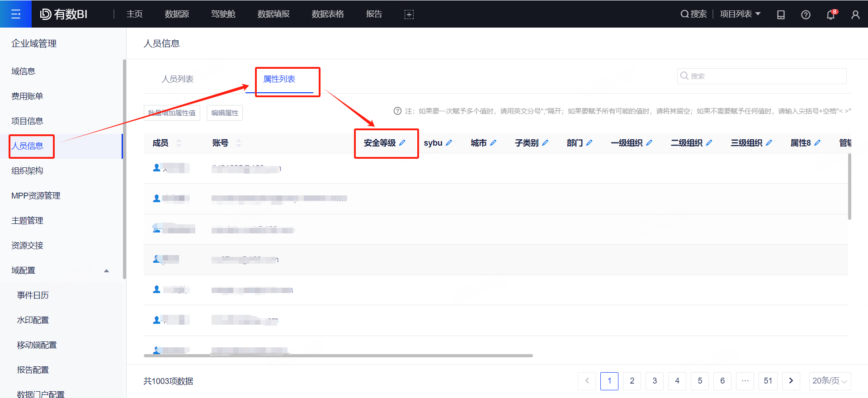
Task: Sort the 成员 column
Action: tap(179, 143)
